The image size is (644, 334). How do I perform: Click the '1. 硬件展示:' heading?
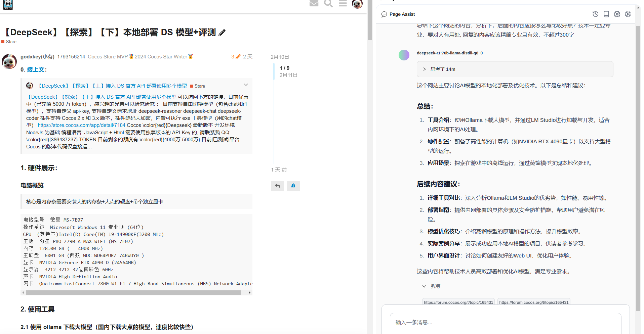coord(39,168)
